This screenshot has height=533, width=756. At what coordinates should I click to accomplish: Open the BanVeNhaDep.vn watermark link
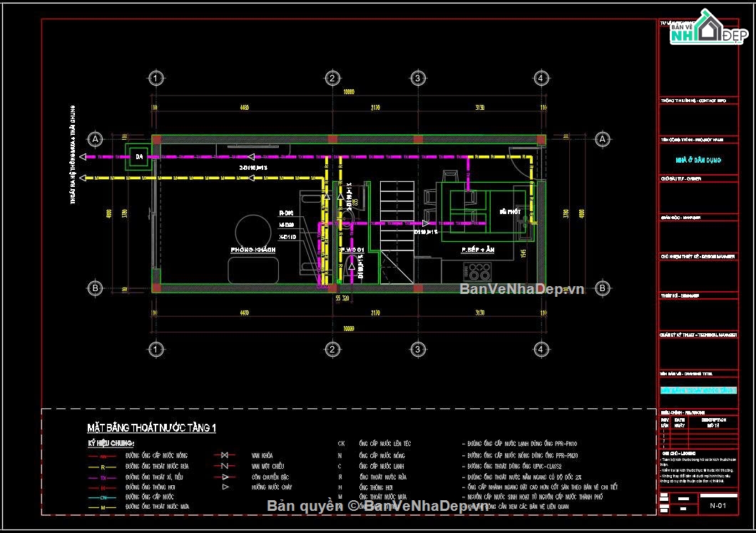coord(521,289)
